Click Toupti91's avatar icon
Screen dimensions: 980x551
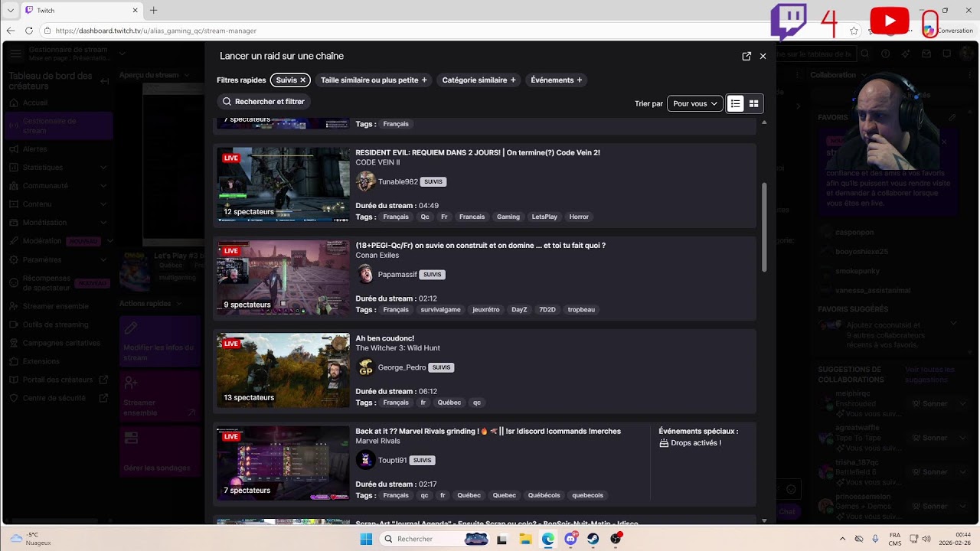coord(365,460)
